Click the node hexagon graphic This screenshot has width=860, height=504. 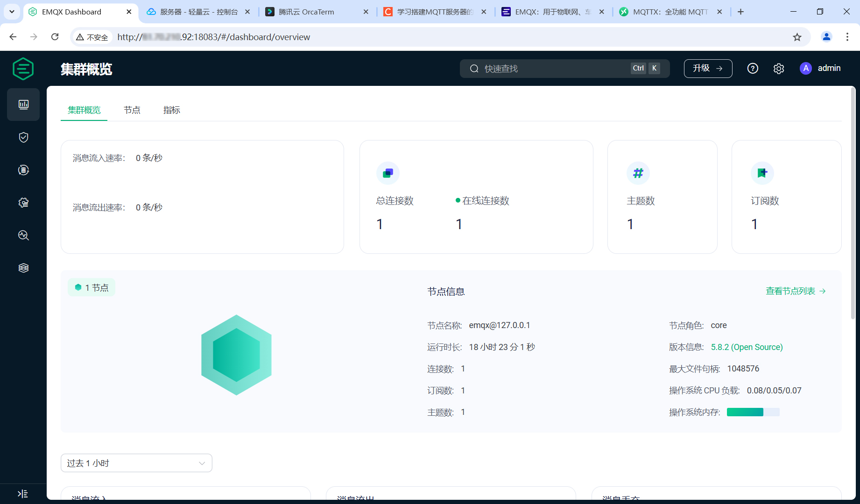click(x=236, y=355)
